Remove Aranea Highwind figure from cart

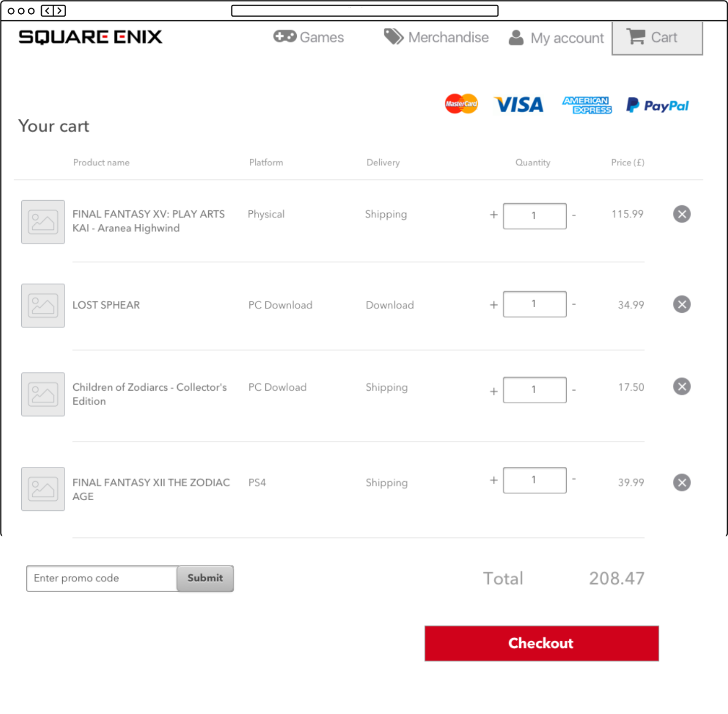coord(681,214)
